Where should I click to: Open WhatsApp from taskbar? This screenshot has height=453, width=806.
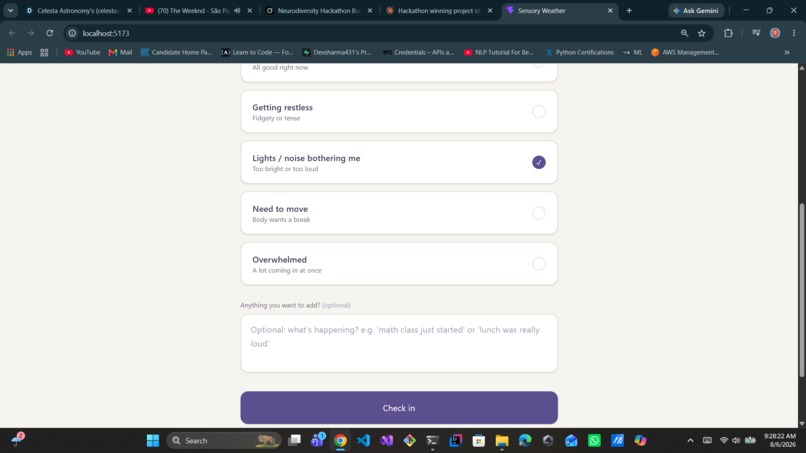[594, 441]
